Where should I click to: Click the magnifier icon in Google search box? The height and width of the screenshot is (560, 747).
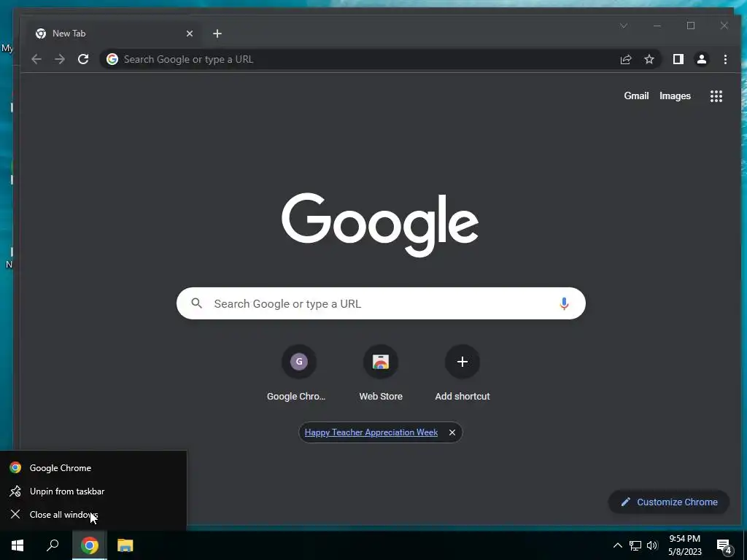pos(197,303)
